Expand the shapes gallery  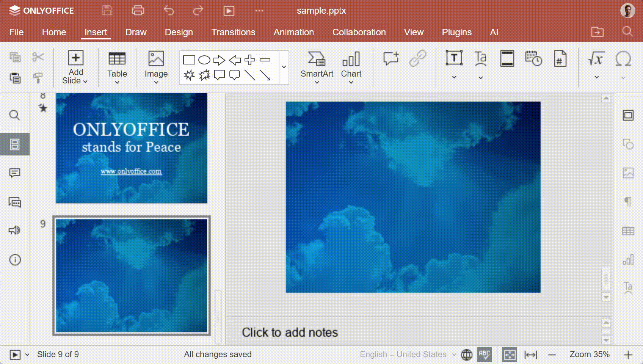pyautogui.click(x=284, y=67)
